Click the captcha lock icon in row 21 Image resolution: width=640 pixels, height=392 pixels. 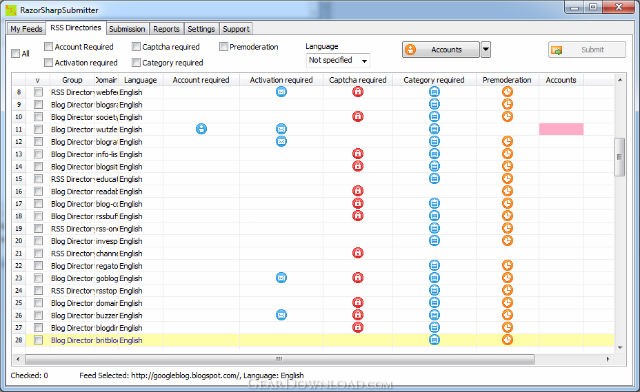coord(358,253)
